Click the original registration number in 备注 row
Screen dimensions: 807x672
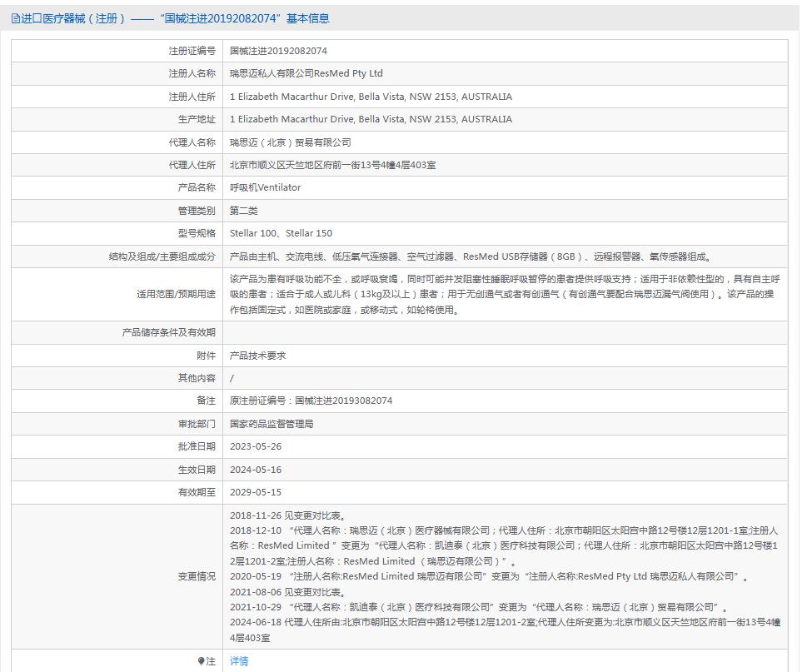311,401
